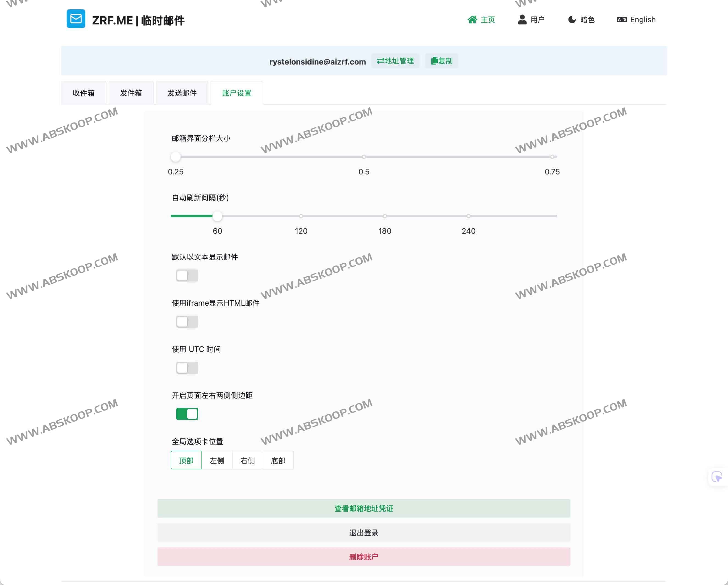Click the 删除账户 button
The width and height of the screenshot is (728, 585).
363,557
